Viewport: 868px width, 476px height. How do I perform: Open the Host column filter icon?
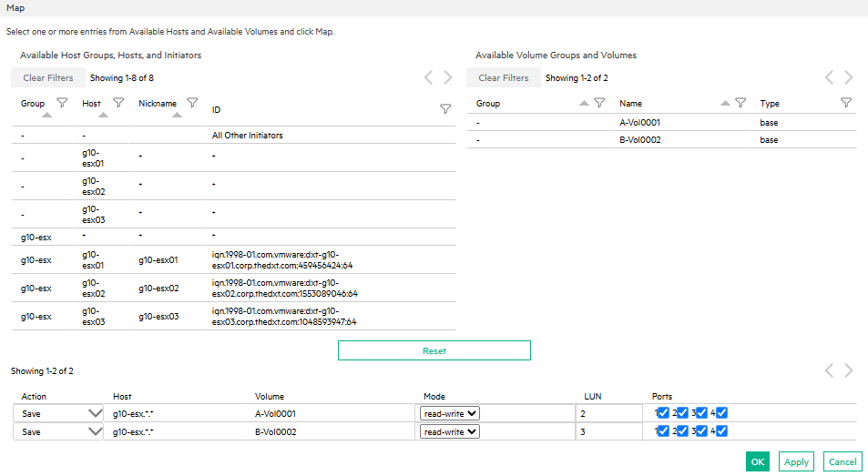click(118, 103)
